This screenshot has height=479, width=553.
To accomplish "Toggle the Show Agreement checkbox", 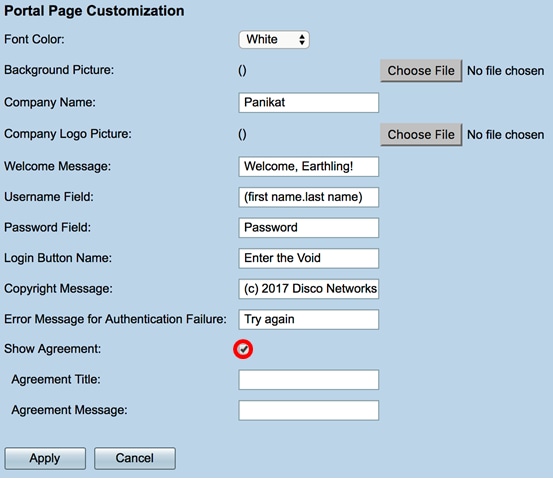I will pyautogui.click(x=243, y=349).
